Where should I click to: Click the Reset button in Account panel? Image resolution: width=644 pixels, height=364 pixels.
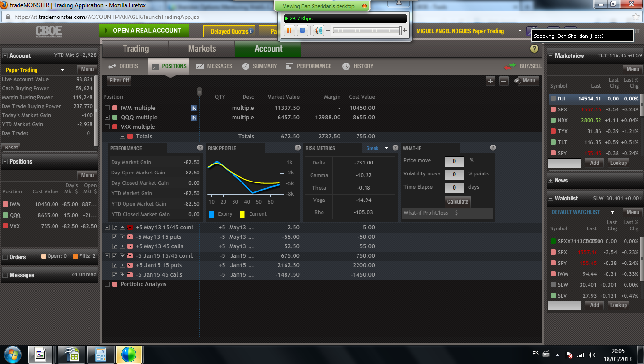(x=11, y=147)
